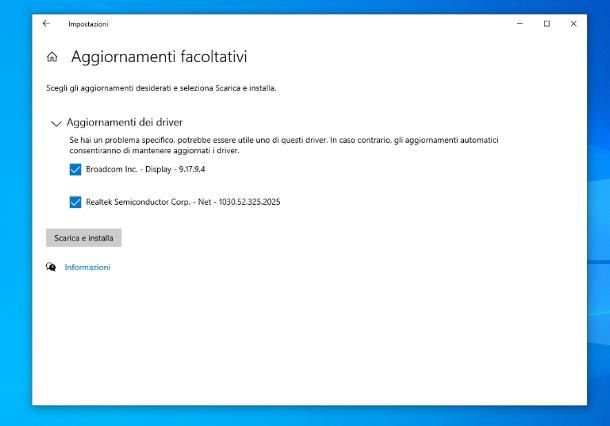Go back with the back arrow
The height and width of the screenshot is (426, 610).
[46, 24]
